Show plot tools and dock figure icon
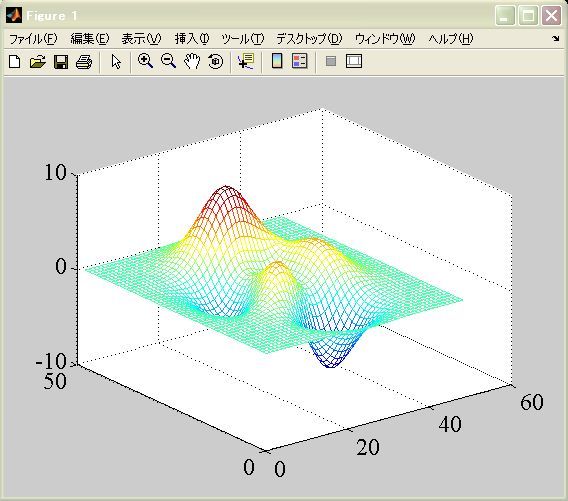This screenshot has height=501, width=568. pyautogui.click(x=354, y=61)
